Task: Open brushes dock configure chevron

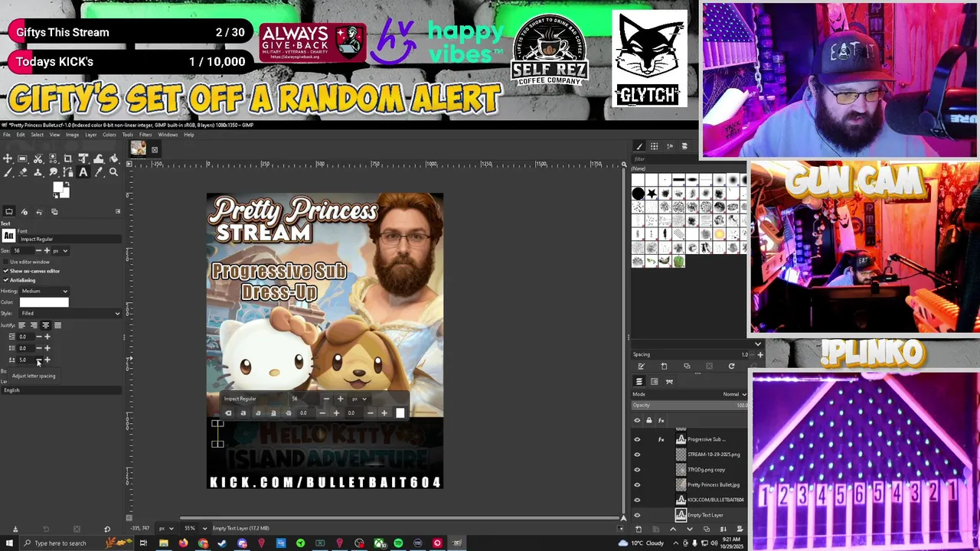Action: point(758,344)
